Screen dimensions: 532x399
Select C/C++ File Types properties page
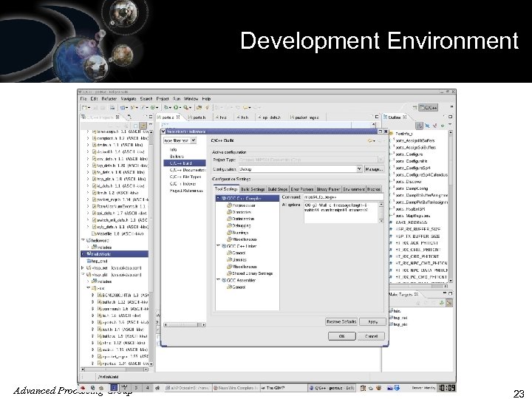(185, 177)
